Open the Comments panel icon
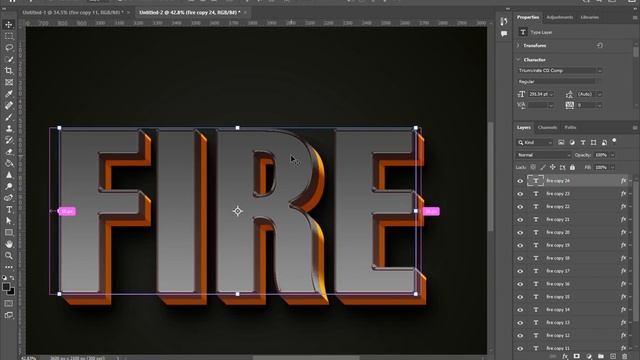Viewport: 640px width, 360px height. click(504, 34)
